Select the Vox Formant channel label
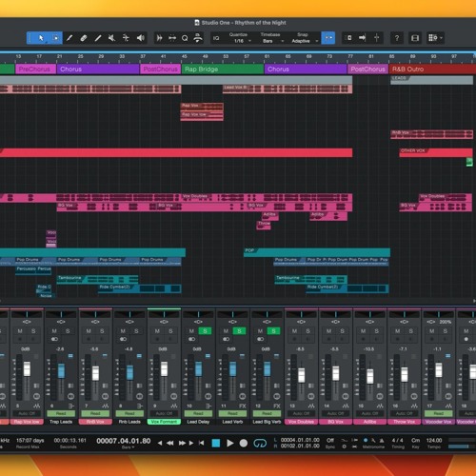476x476 pixels. click(x=164, y=422)
